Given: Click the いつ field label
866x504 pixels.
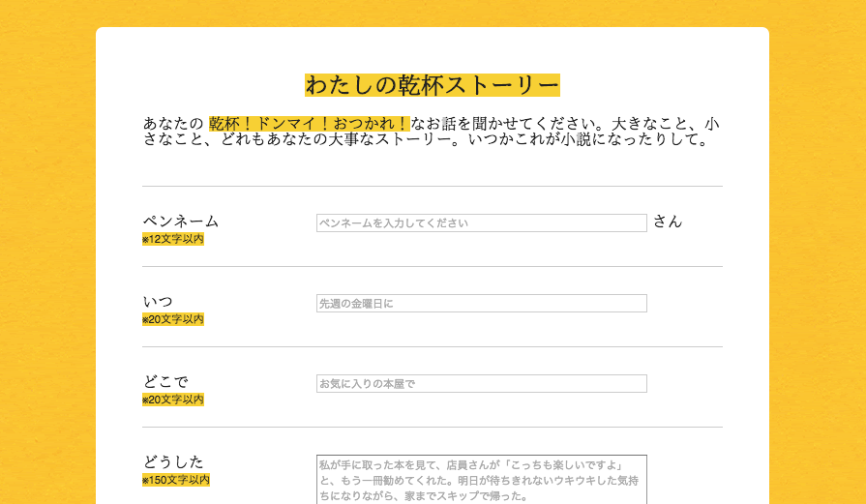Looking at the screenshot, I should tap(158, 301).
